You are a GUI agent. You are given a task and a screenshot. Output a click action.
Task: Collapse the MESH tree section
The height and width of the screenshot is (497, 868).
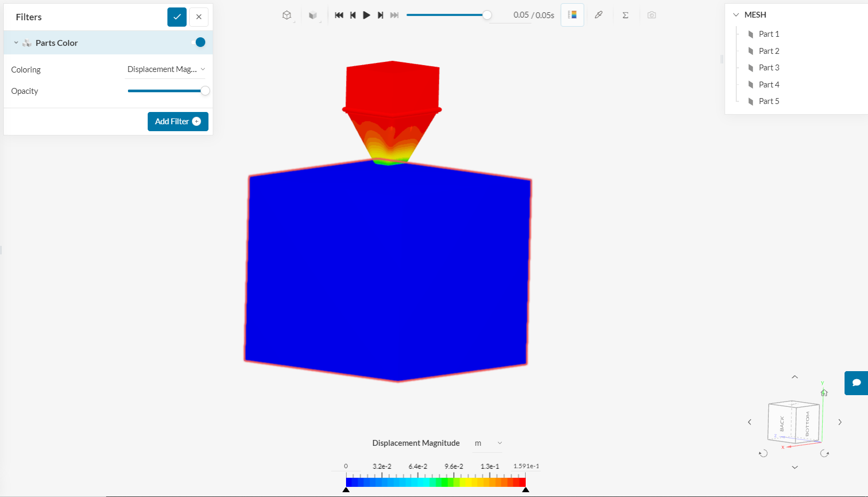(736, 15)
